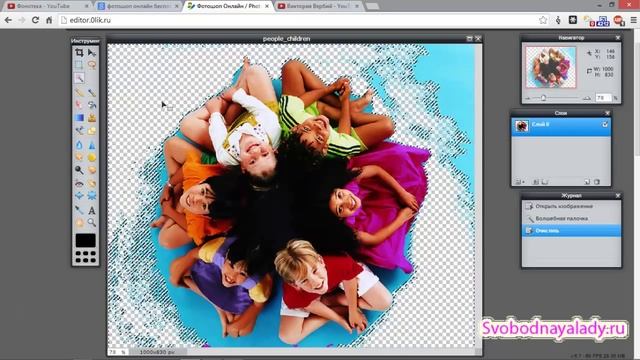Click the Navigator zoom-in large mountains icon

[587, 98]
